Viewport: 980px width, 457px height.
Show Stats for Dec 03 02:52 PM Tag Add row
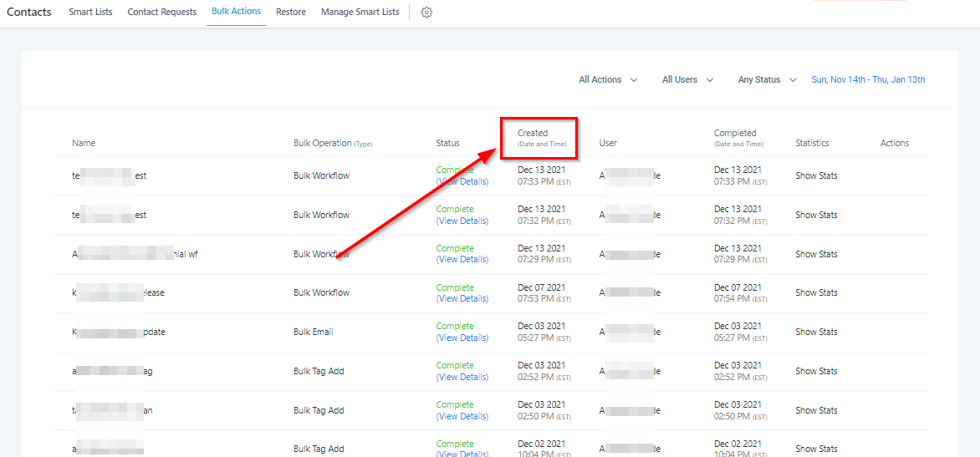(816, 372)
